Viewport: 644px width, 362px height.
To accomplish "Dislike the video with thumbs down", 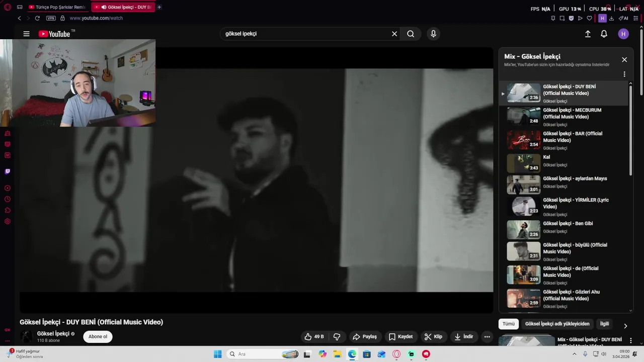I will pos(337,336).
